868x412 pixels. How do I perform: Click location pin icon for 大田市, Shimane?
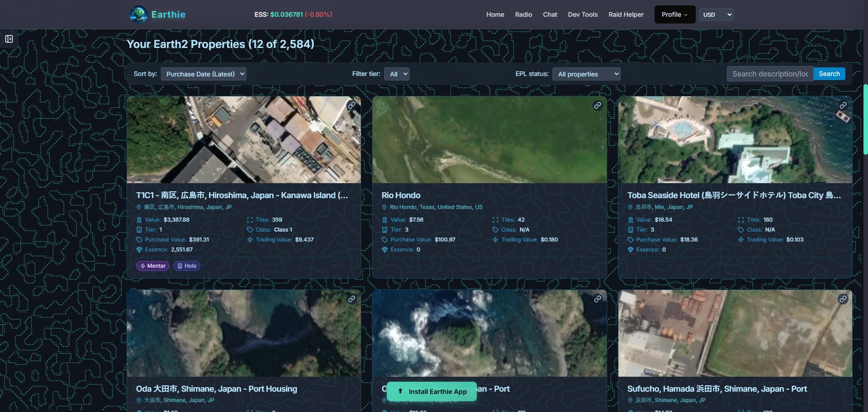[x=139, y=400]
